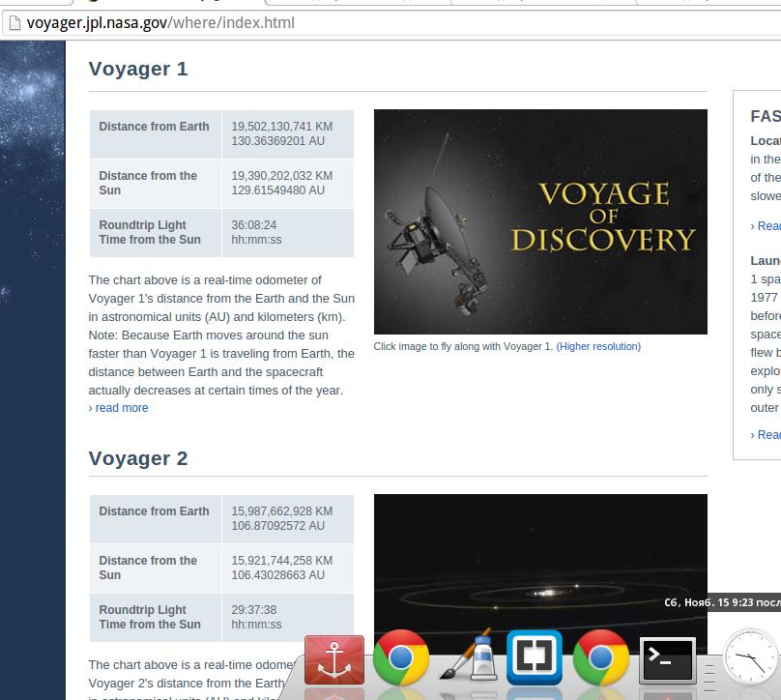The height and width of the screenshot is (700, 781).
Task: Click the "Voyager 1" heading
Action: pos(138,69)
